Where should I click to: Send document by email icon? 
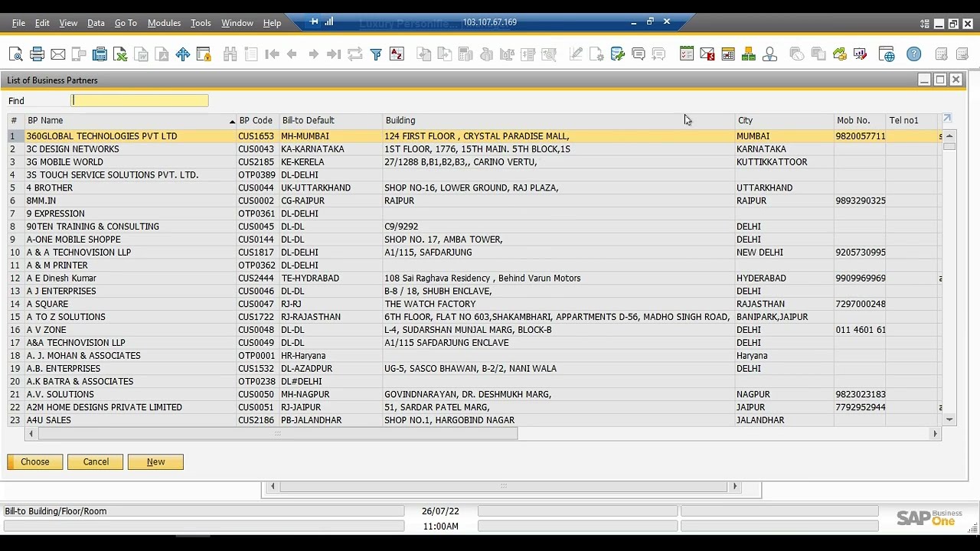(x=58, y=54)
